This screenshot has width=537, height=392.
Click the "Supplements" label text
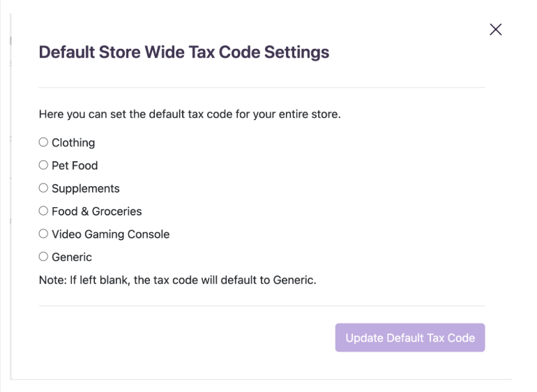pyautogui.click(x=86, y=189)
